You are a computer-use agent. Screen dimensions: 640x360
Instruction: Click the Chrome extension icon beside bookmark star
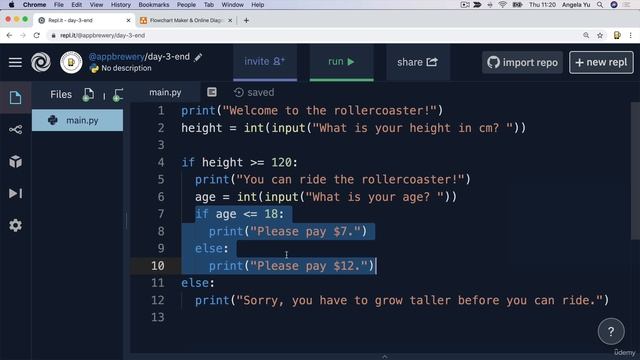[x=617, y=36]
